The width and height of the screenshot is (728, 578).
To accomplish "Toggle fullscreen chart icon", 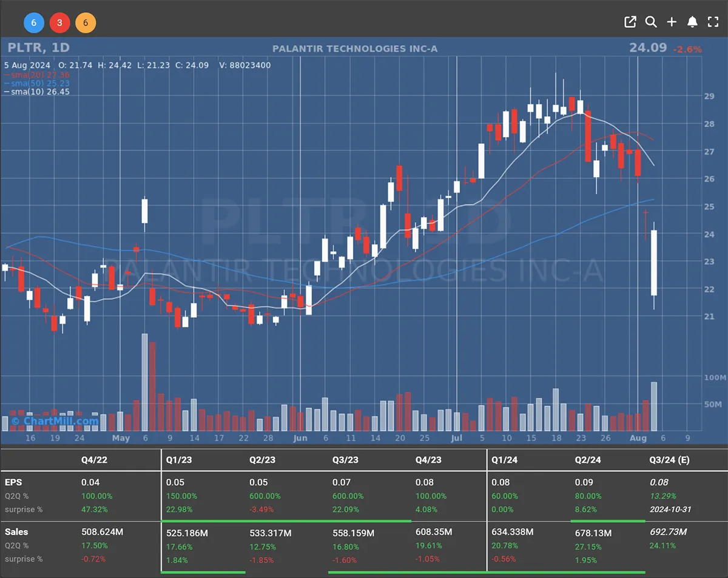I will (x=713, y=22).
